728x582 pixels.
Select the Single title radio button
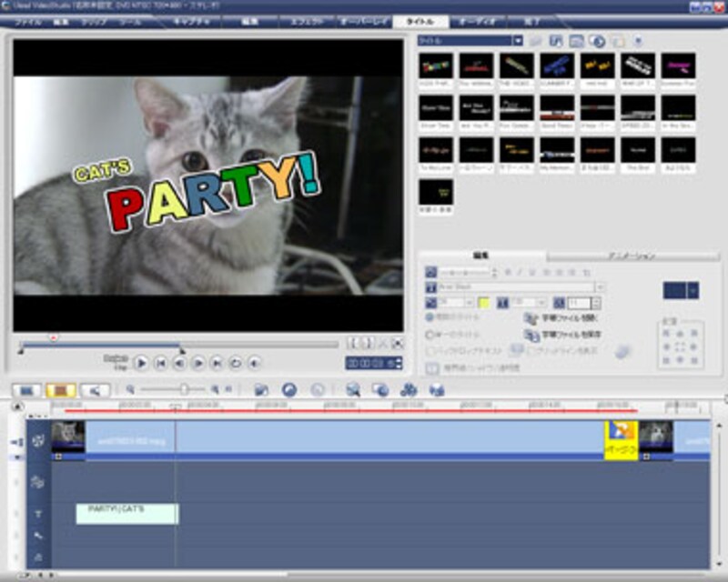[x=430, y=335]
